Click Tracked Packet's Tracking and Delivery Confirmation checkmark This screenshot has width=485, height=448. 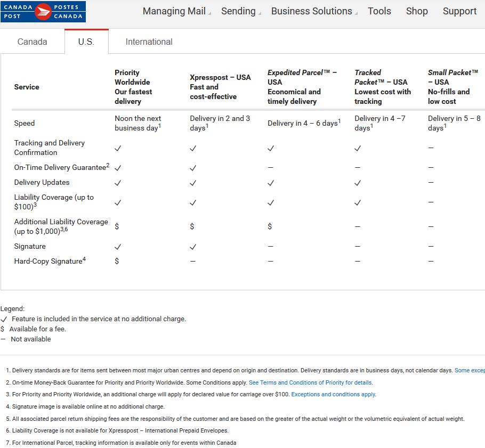[x=358, y=149]
